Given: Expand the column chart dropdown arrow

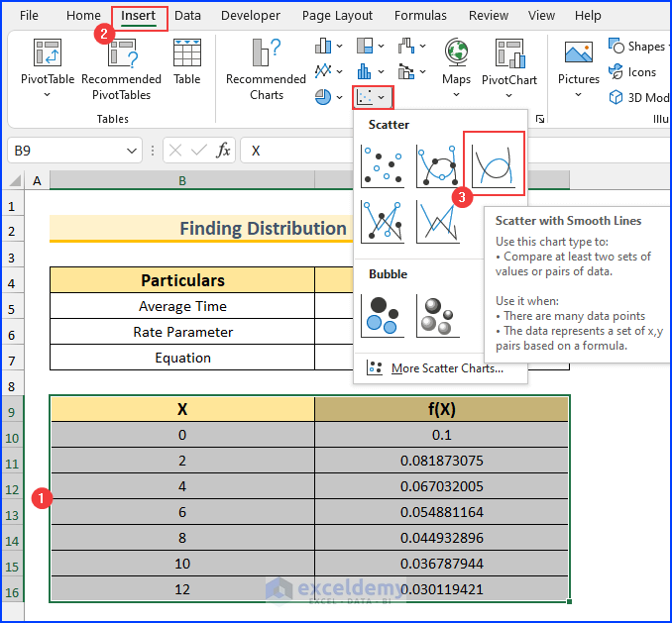Looking at the screenshot, I should coord(339,46).
